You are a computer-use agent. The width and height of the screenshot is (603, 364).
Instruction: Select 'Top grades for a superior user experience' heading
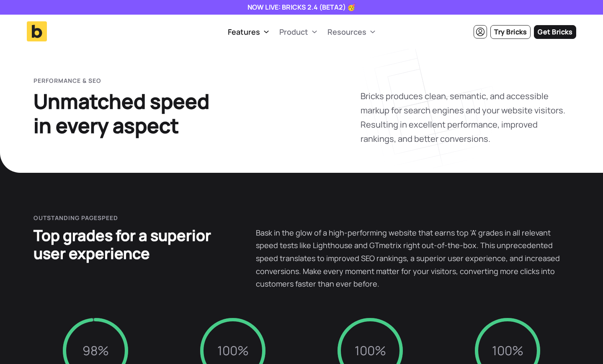pyautogui.click(x=122, y=245)
